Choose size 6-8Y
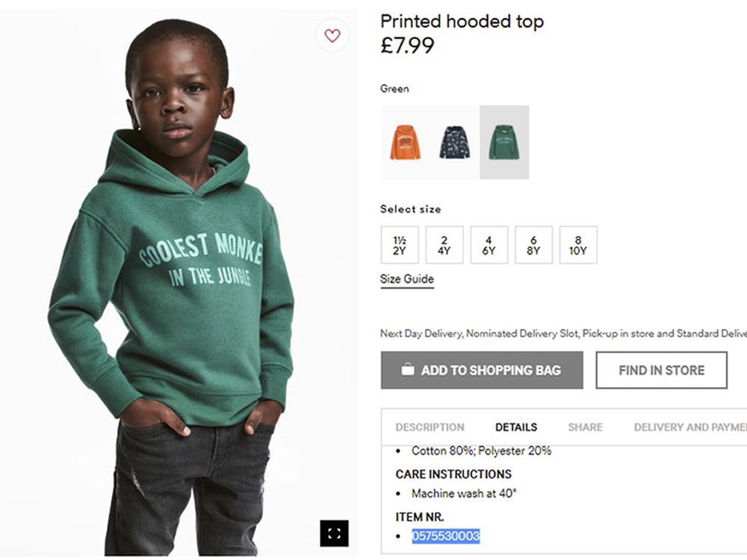Screen dimensions: 747x560 click(533, 245)
